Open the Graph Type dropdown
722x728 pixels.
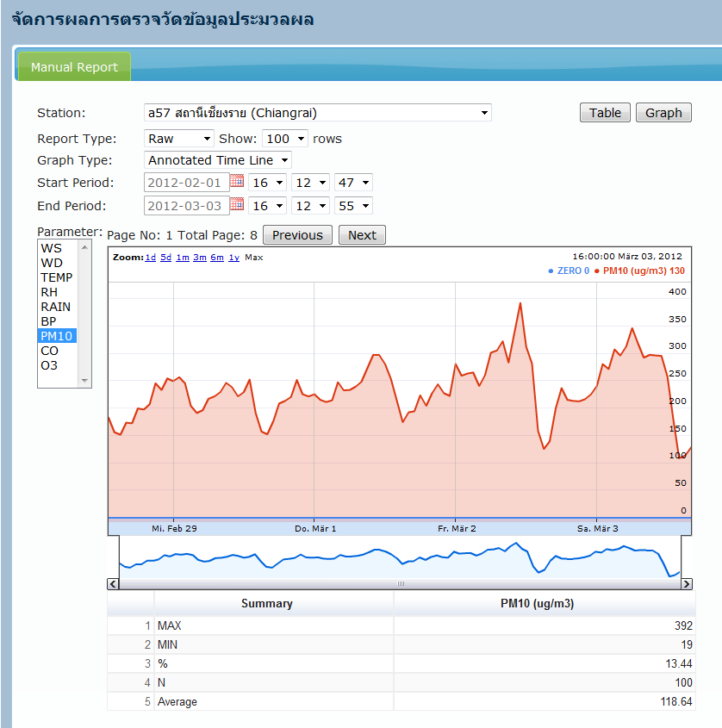(x=217, y=160)
